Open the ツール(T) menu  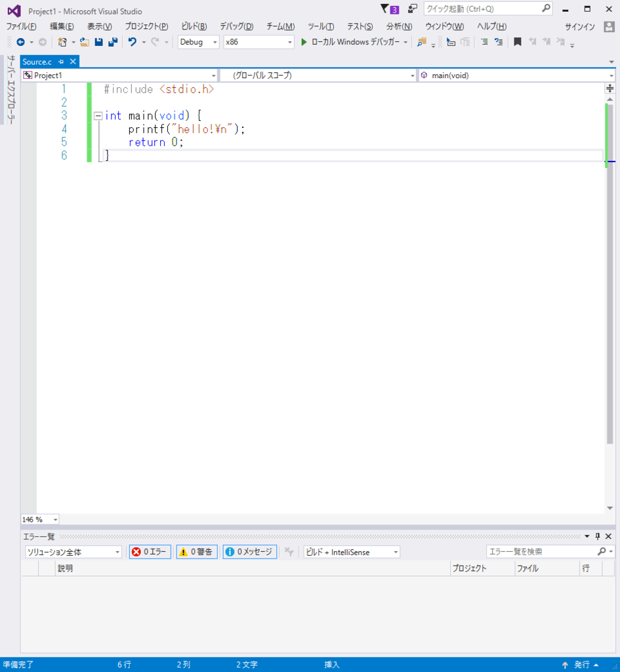coord(321,26)
